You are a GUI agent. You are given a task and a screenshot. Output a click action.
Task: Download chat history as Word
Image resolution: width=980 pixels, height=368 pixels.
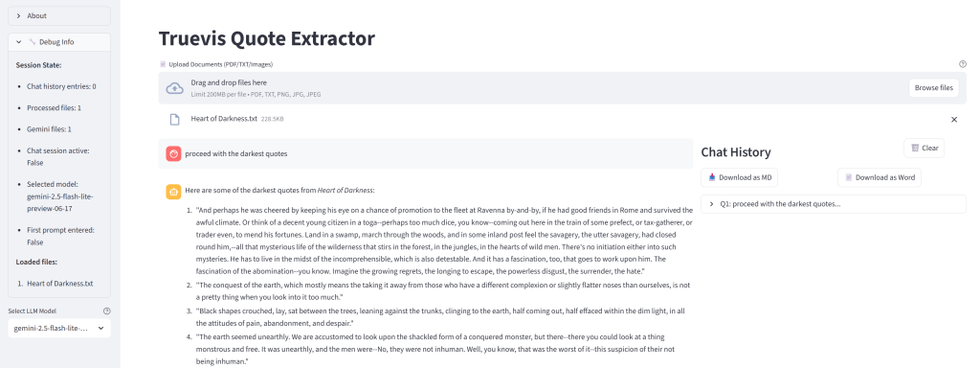click(880, 177)
